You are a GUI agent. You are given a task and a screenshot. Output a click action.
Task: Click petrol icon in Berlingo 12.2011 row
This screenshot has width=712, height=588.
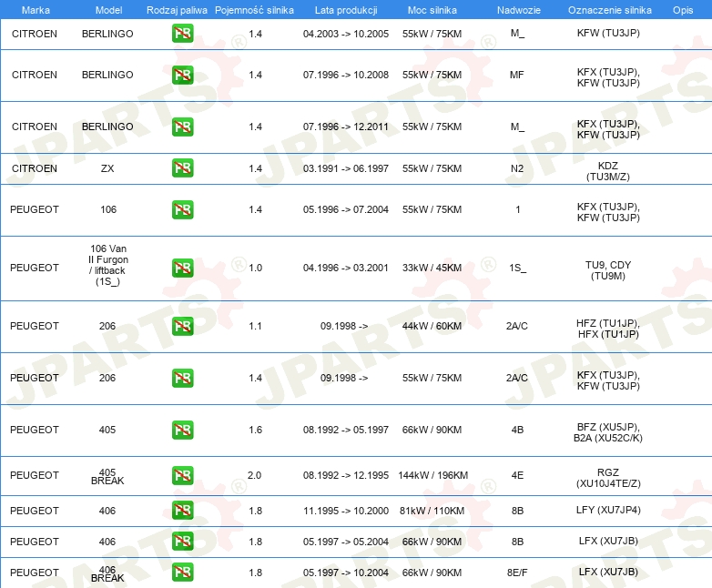182,127
